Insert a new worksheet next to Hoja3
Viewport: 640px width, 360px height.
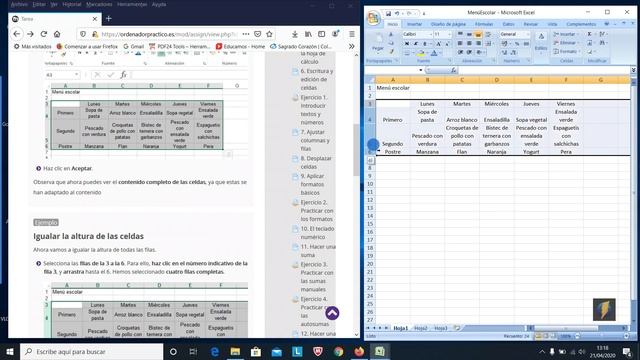coord(457,328)
